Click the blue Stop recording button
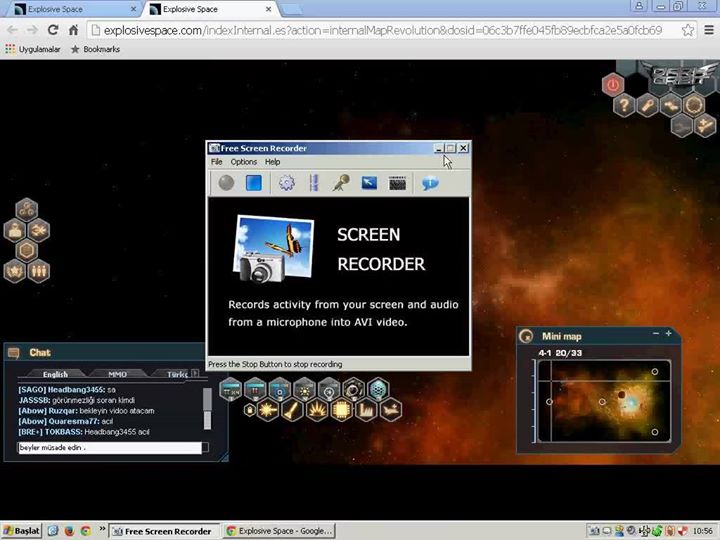 point(253,183)
